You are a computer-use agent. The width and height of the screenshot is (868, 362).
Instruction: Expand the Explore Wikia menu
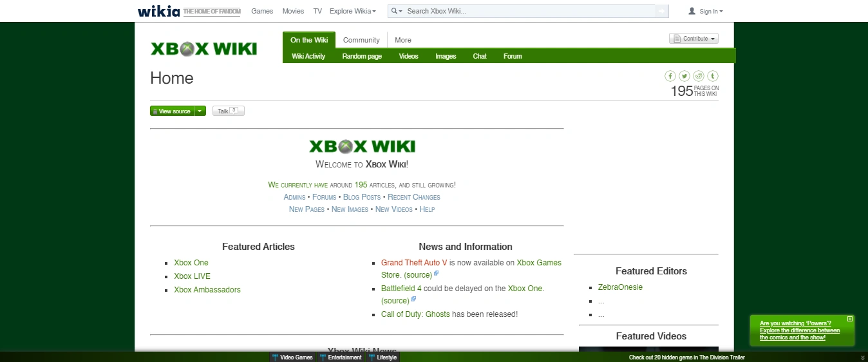click(x=353, y=11)
